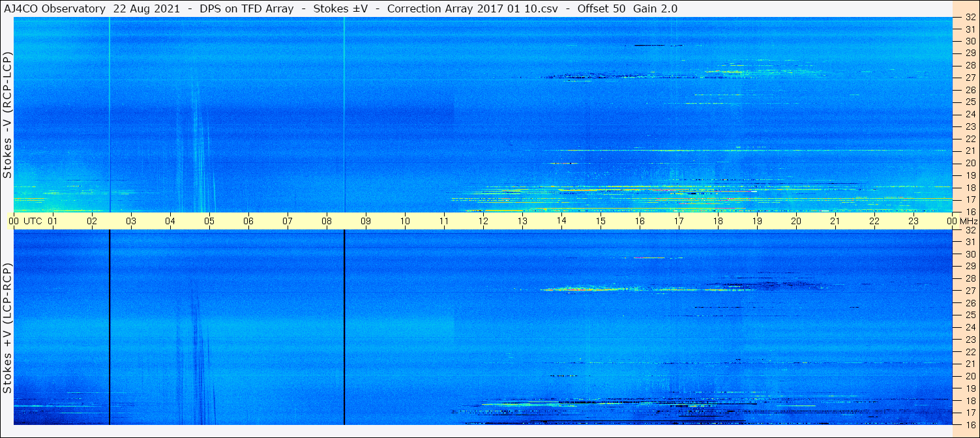Click the '01' hour tick label

pyautogui.click(x=53, y=221)
